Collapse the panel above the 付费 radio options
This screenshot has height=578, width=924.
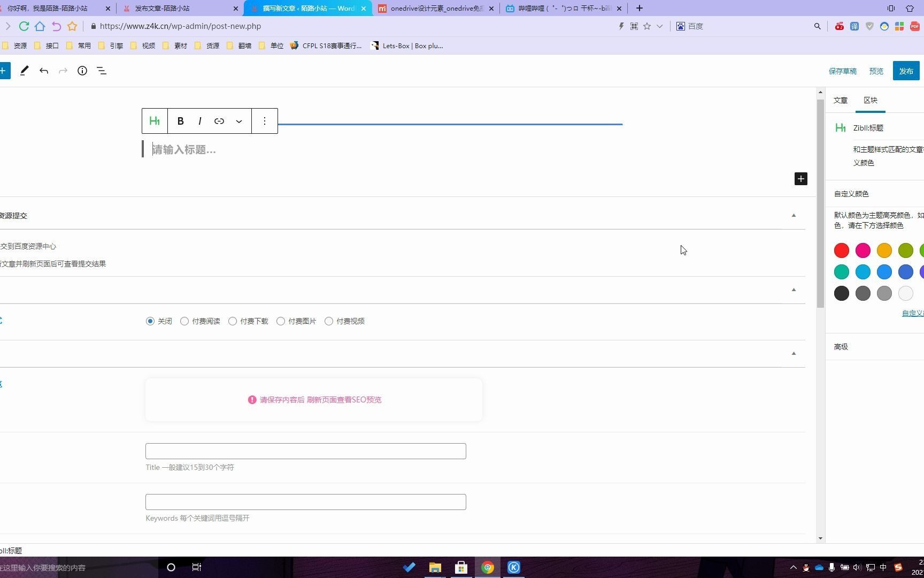[x=794, y=290]
